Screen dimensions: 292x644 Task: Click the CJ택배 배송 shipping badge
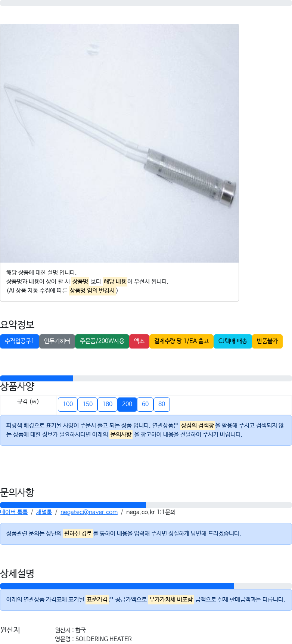(x=233, y=341)
